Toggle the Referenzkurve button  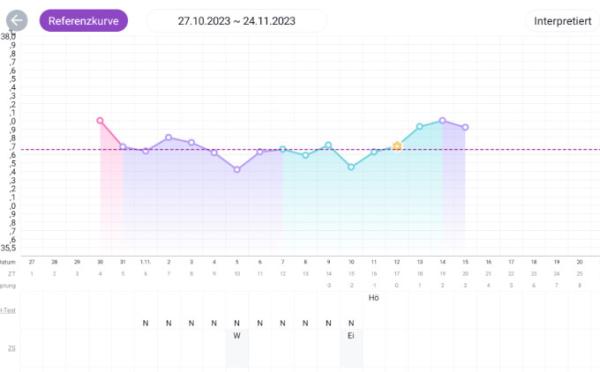(x=83, y=21)
